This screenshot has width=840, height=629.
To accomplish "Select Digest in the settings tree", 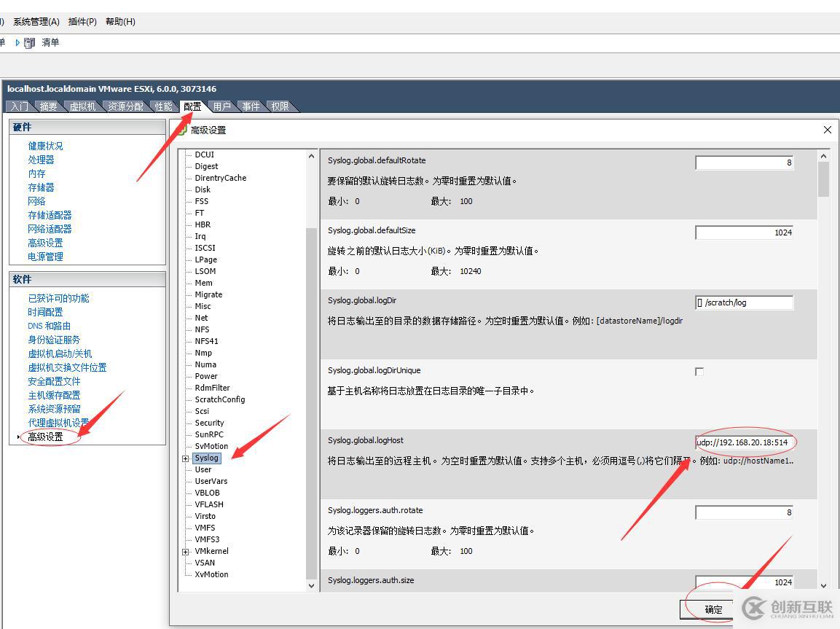I will click(206, 166).
